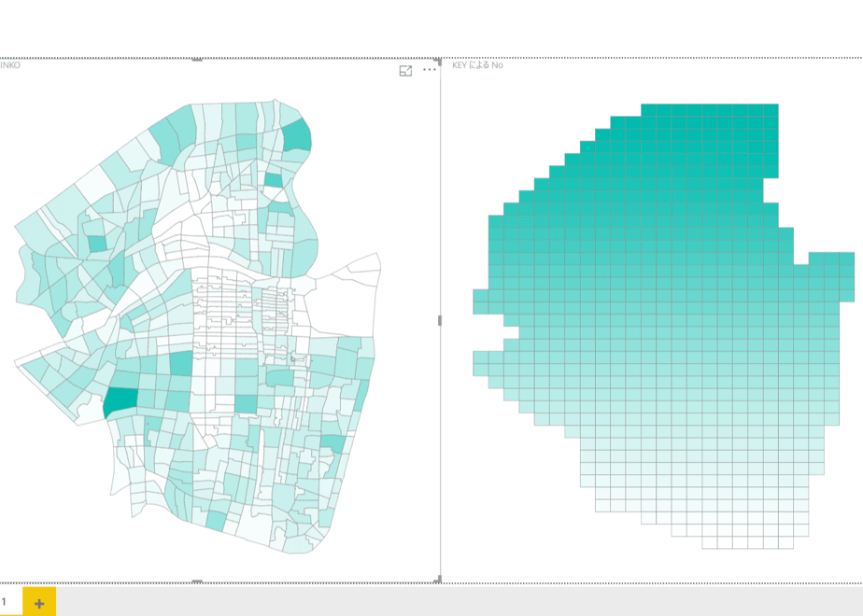The height and width of the screenshot is (616, 863).
Task: Select the teal district at the map's top-right edge
Action: click(297, 135)
